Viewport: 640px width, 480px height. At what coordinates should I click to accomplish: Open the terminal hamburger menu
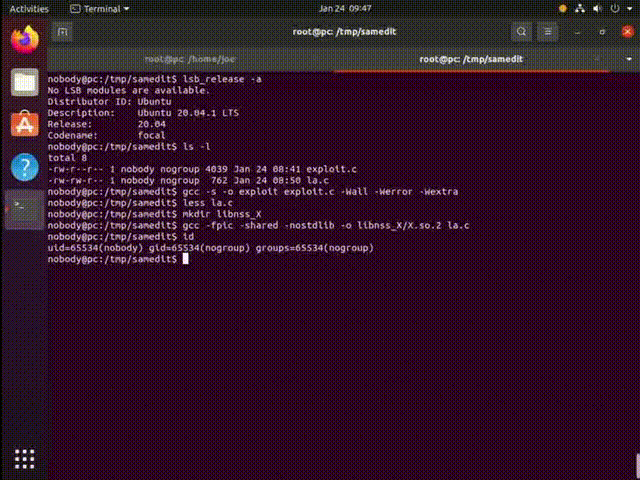click(x=547, y=32)
